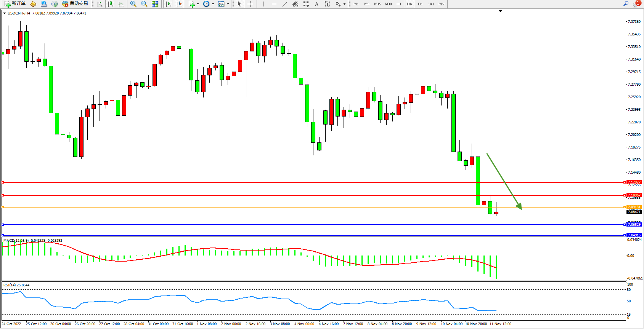Select the Fibonacci retracement tool
This screenshot has width=644, height=329.
click(x=306, y=4)
